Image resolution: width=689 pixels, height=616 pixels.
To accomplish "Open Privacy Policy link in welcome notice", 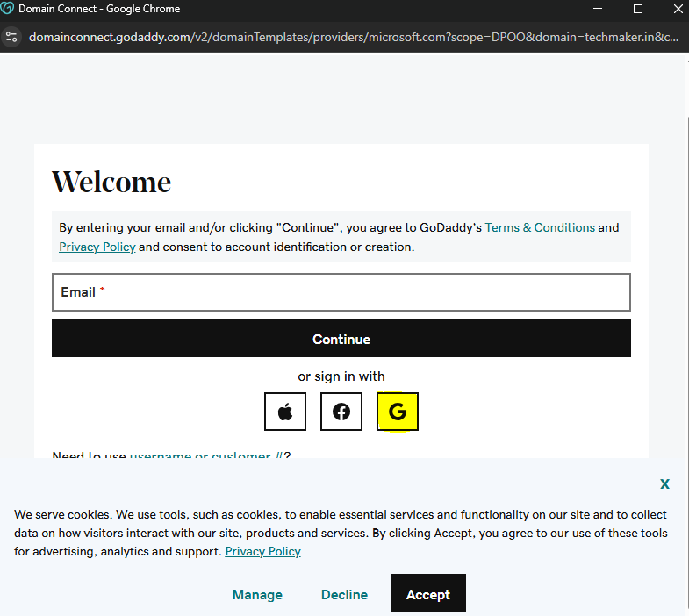I will coord(97,247).
